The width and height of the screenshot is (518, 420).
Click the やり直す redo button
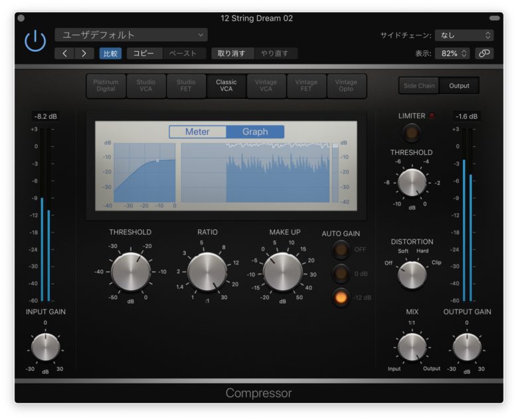click(x=275, y=53)
